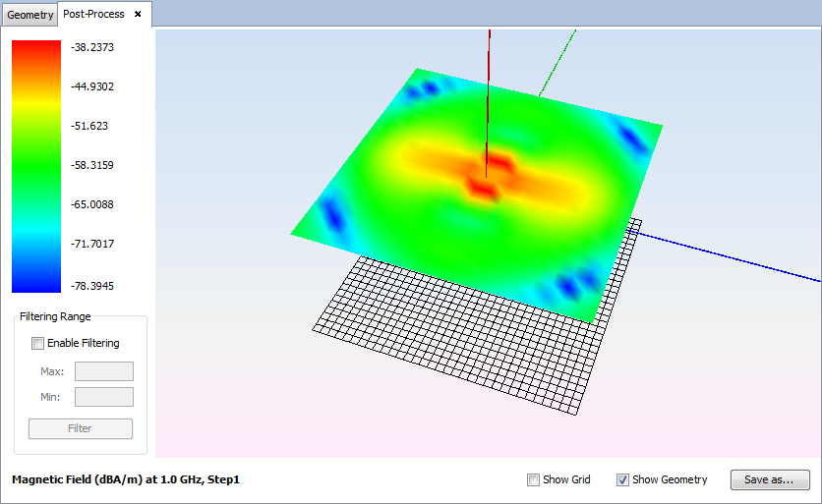
Task: Click the blue bottom of the color legend
Action: tap(36, 285)
